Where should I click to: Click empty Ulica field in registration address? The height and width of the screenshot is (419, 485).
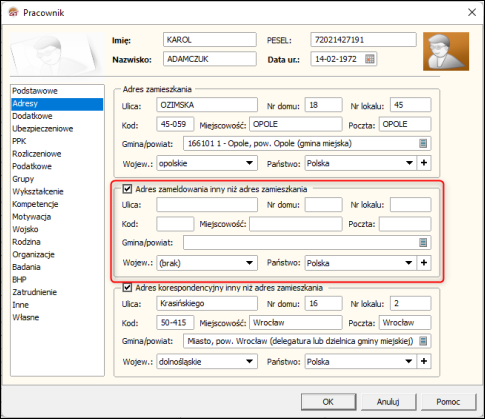click(207, 204)
